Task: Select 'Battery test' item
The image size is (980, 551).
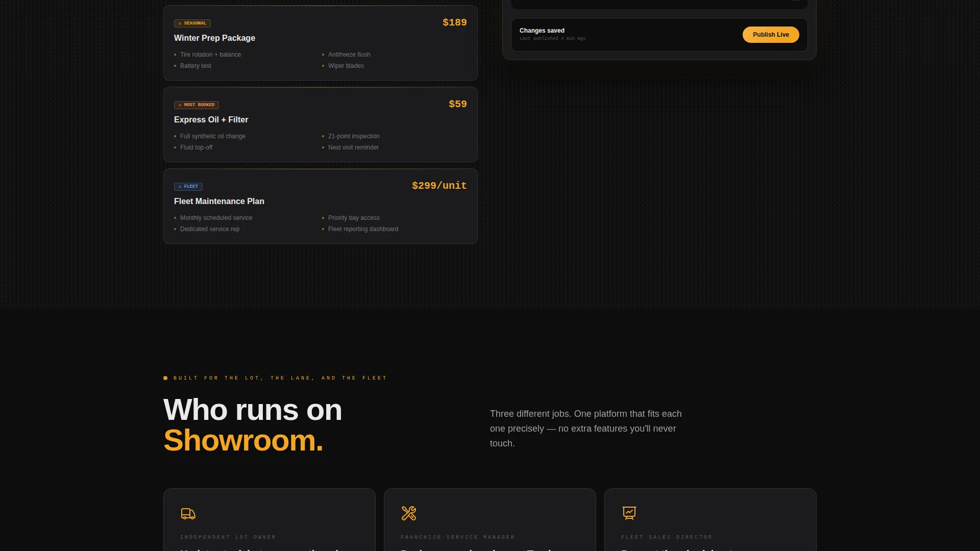Action: pyautogui.click(x=195, y=66)
